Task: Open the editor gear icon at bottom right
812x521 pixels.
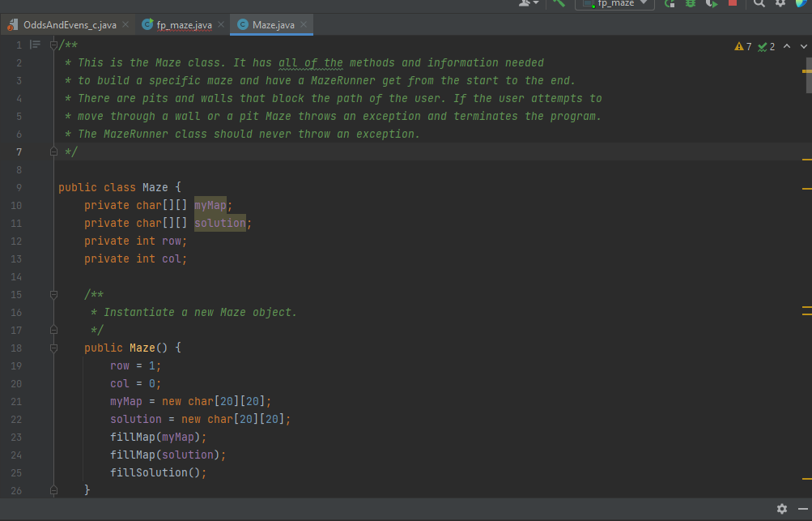Action: (x=782, y=508)
